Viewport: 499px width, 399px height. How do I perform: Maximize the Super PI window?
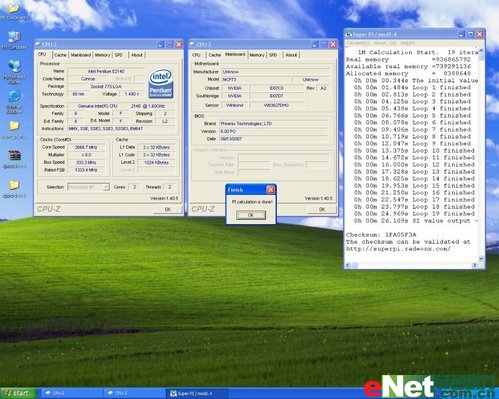(470, 34)
